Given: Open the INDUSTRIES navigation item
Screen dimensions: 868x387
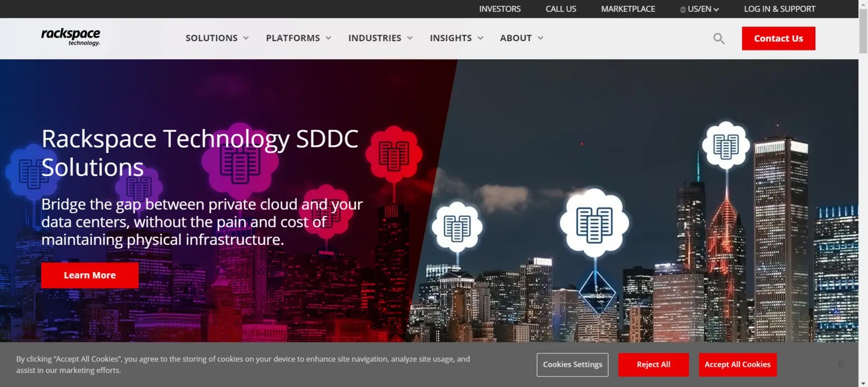Looking at the screenshot, I should click(x=375, y=38).
